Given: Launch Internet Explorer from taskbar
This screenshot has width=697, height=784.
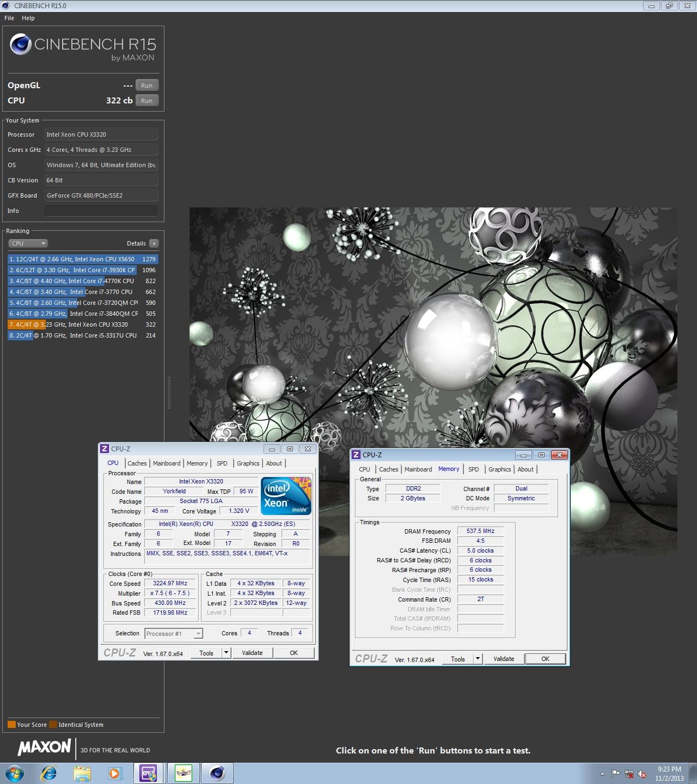Looking at the screenshot, I should [x=49, y=773].
